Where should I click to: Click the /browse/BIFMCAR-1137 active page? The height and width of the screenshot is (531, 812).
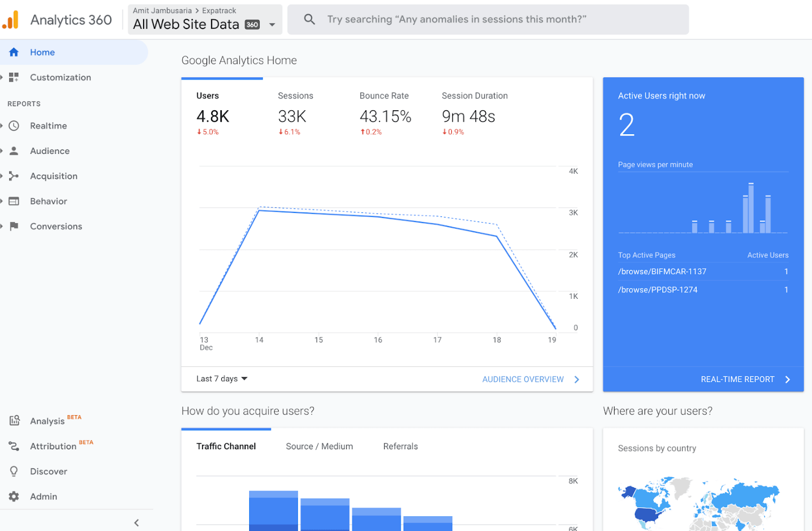click(x=662, y=271)
